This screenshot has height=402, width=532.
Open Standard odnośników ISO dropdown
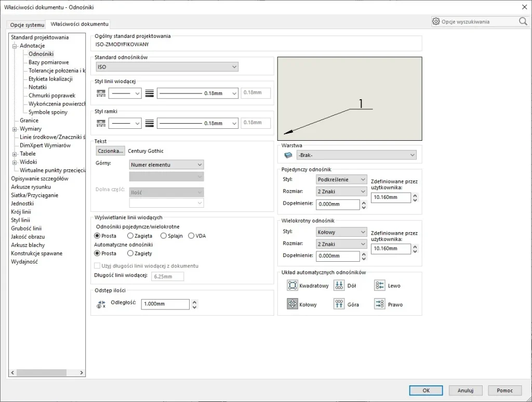(167, 67)
